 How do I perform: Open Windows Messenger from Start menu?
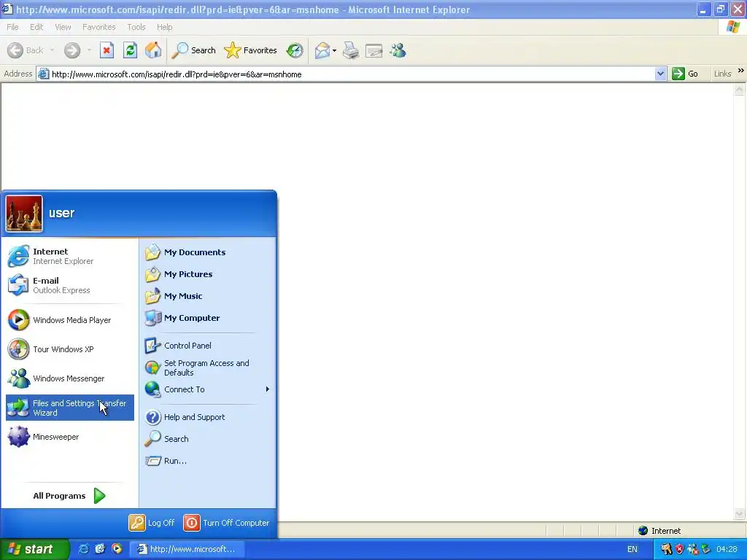tap(70, 378)
